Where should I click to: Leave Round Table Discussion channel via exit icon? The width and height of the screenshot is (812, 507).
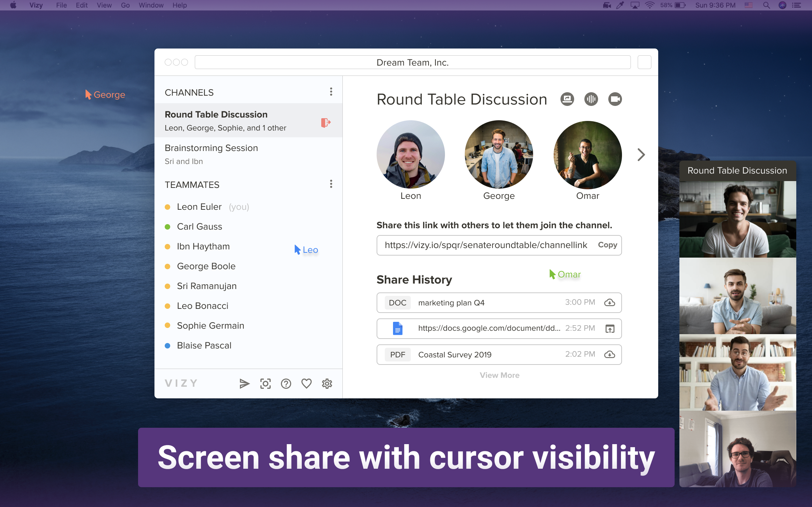[325, 122]
